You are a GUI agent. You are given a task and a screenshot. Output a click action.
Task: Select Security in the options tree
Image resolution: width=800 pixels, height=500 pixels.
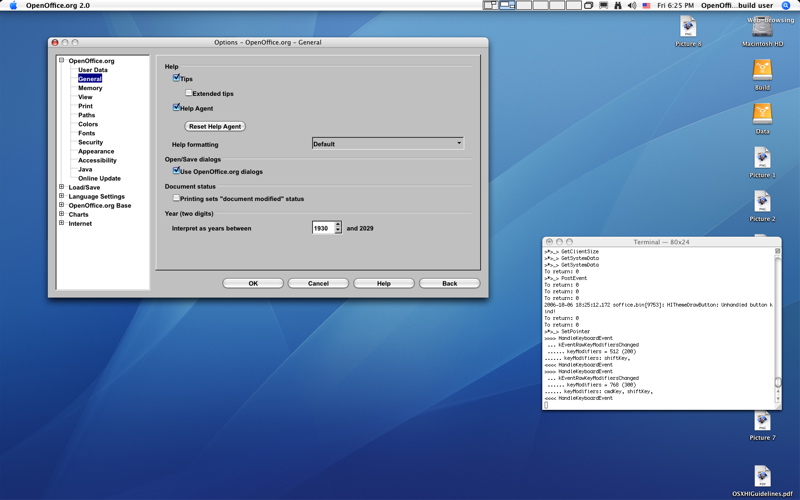point(90,142)
